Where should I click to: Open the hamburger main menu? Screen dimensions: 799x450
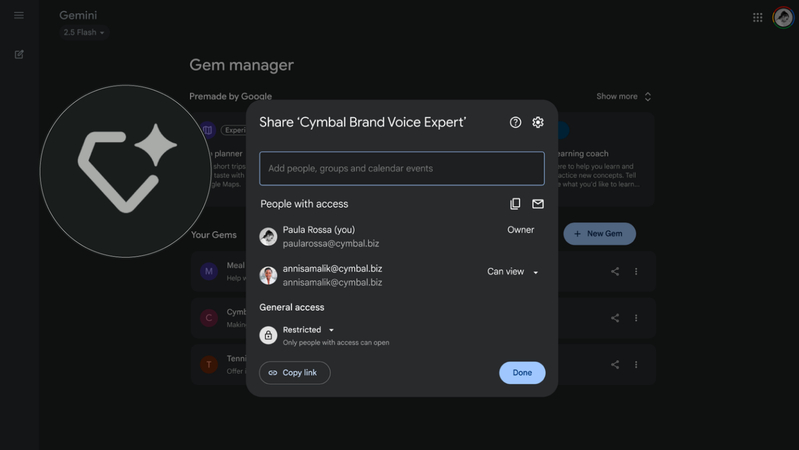pos(19,15)
